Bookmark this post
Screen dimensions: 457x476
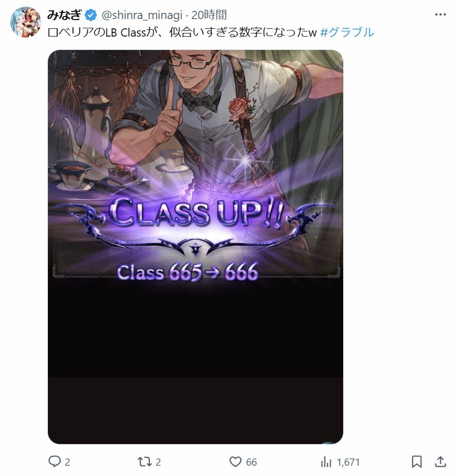pyautogui.click(x=417, y=462)
